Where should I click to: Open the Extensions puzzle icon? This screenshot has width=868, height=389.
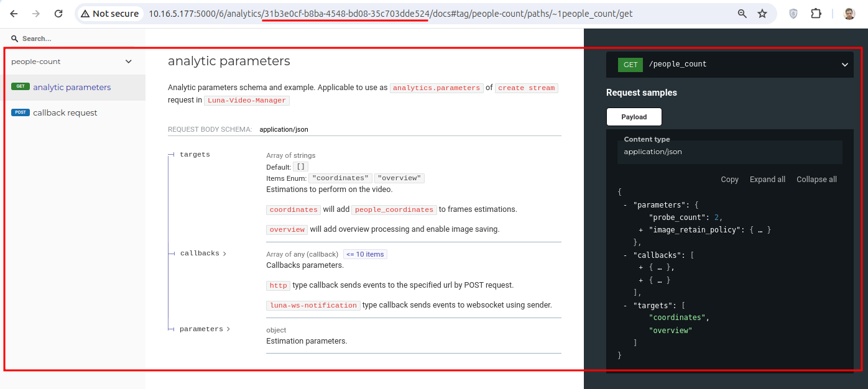(816, 14)
